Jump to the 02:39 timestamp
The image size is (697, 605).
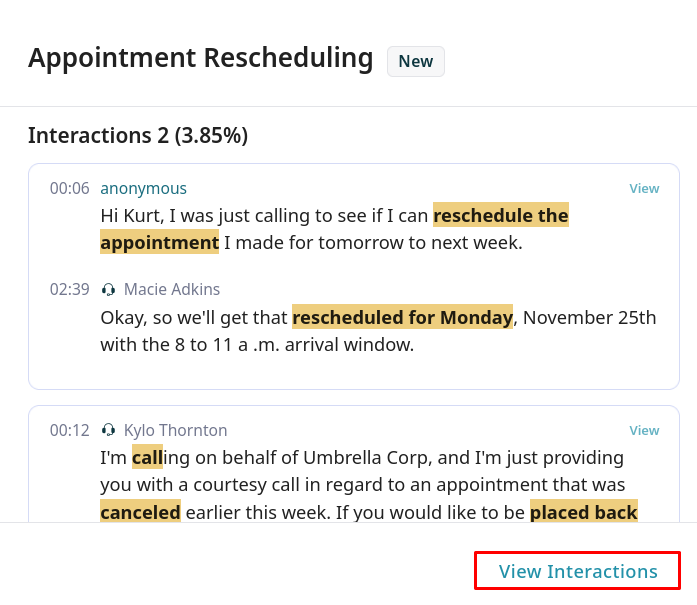[70, 289]
